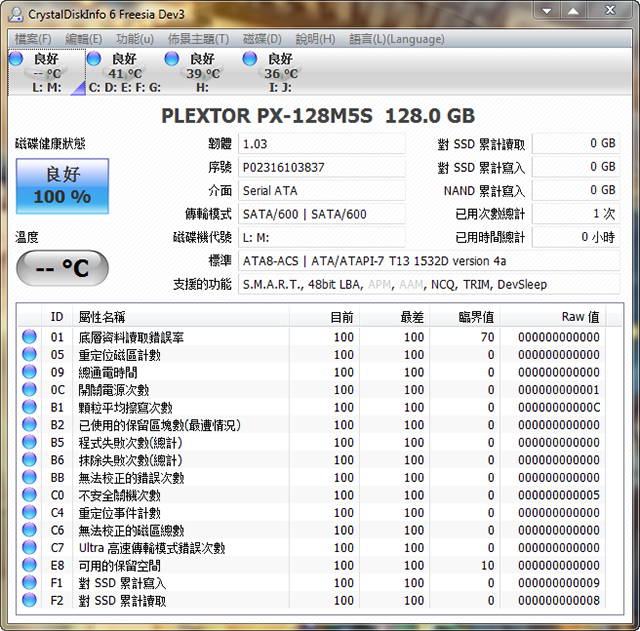Click the status orb for attribute C0

pyautogui.click(x=29, y=495)
